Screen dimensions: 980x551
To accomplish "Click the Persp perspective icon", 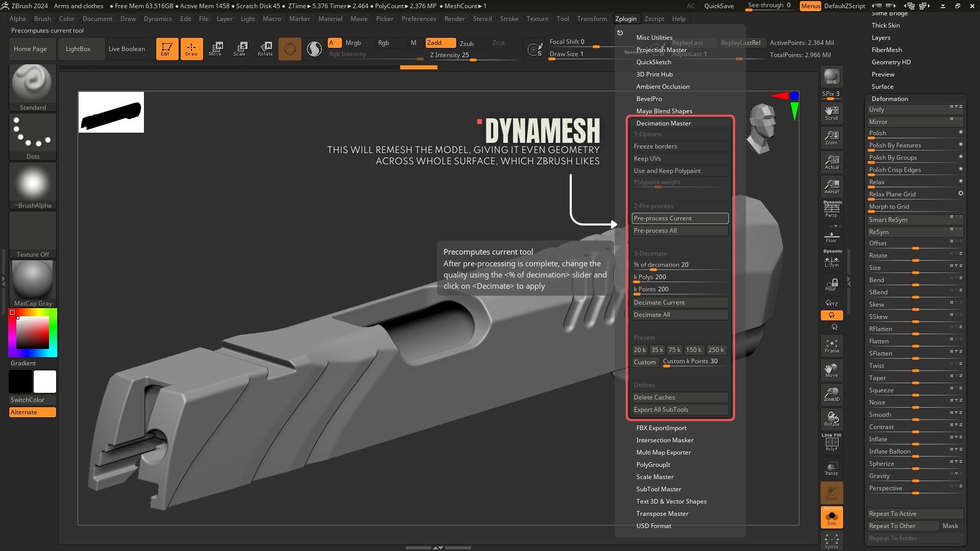I will (831, 209).
